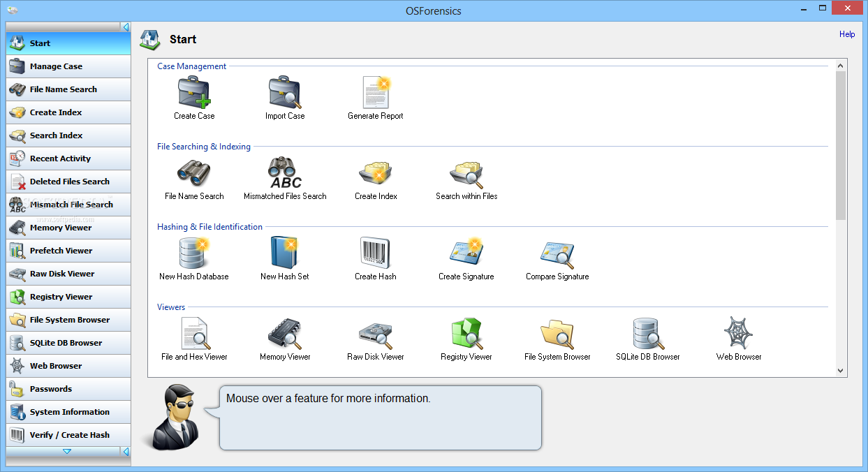This screenshot has width=868, height=472.
Task: Select Create Index in the sidebar
Action: (68, 112)
